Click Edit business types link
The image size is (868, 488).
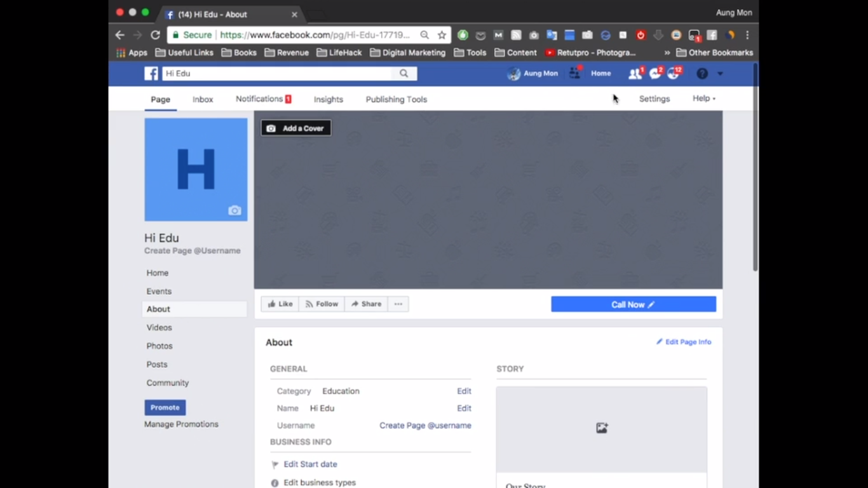coord(320,483)
